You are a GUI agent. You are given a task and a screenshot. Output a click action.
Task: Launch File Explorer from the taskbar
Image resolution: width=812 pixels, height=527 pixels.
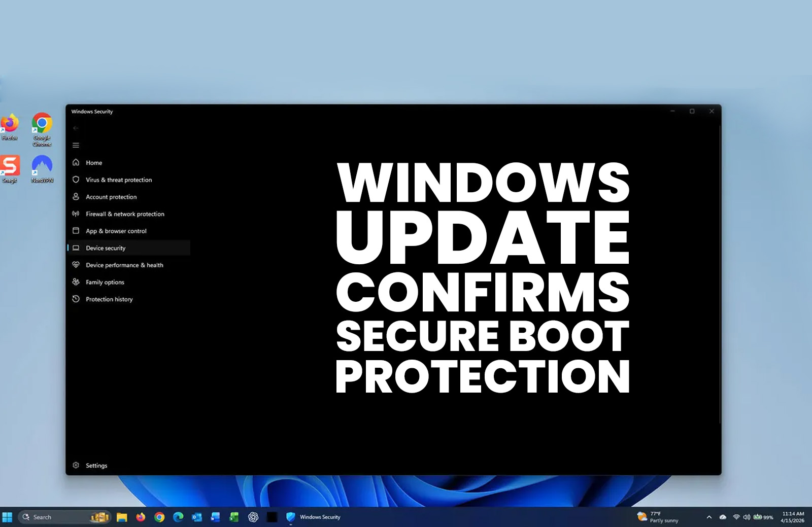pyautogui.click(x=122, y=517)
